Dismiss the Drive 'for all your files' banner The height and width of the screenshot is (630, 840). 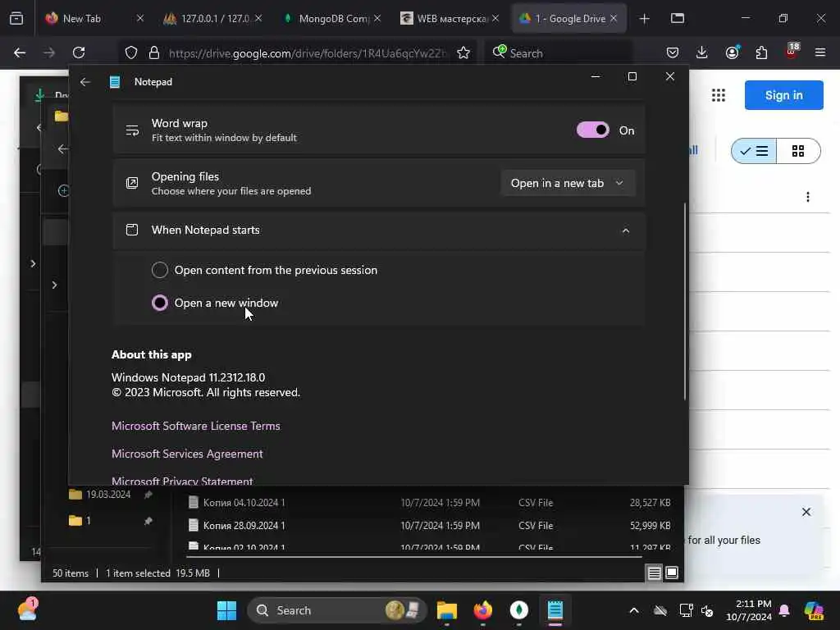tap(806, 512)
